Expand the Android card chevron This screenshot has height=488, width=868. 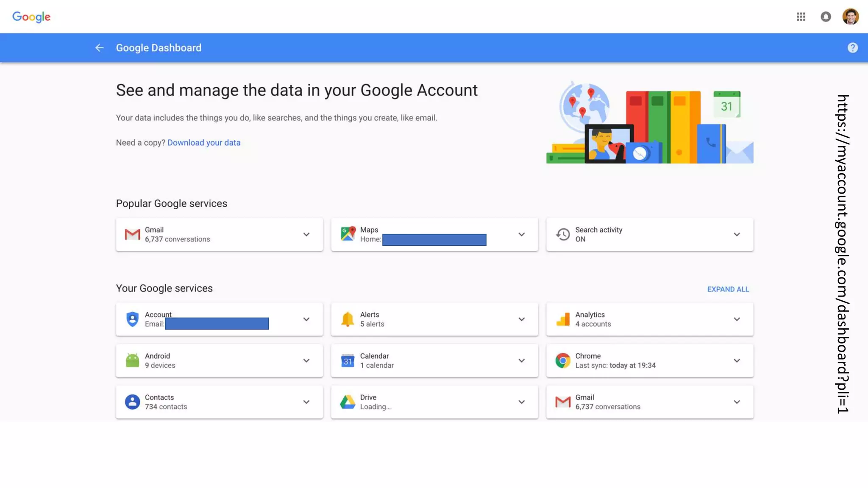[x=306, y=360]
